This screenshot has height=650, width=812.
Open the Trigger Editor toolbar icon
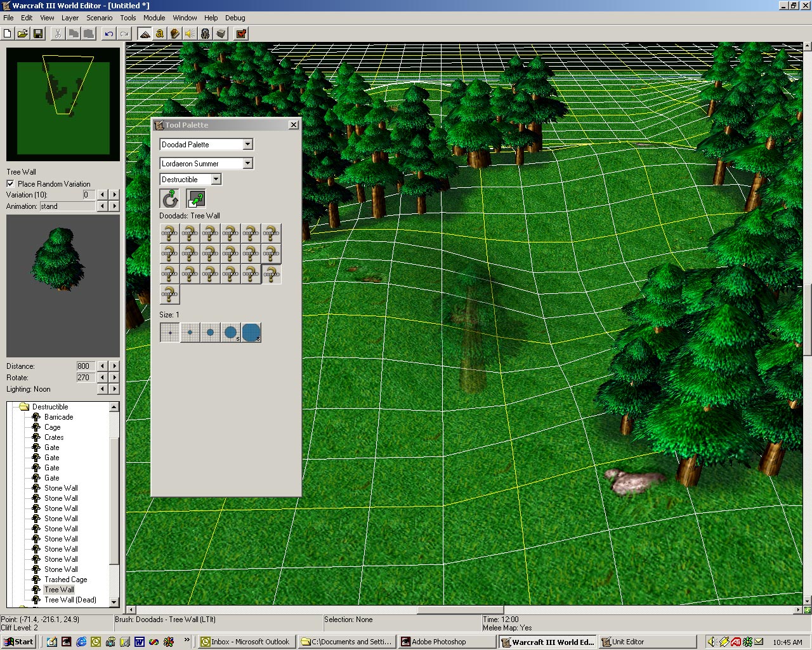pos(160,34)
